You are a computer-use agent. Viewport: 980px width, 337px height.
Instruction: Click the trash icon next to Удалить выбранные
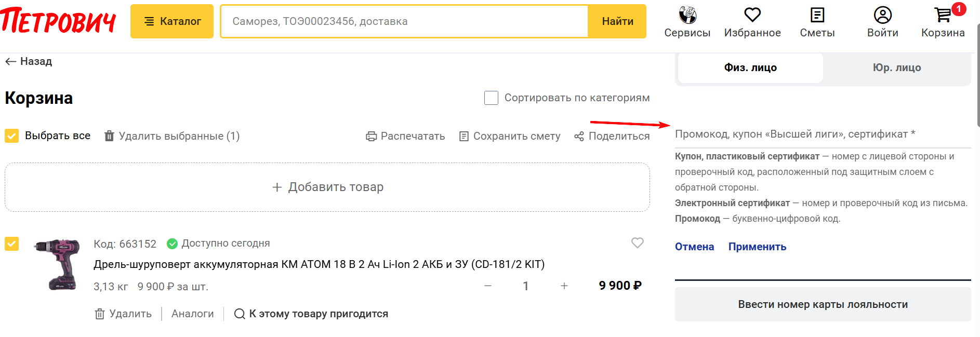point(109,136)
